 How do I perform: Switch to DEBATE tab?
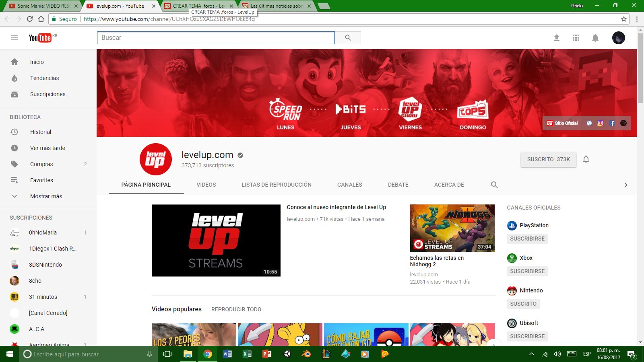398,185
